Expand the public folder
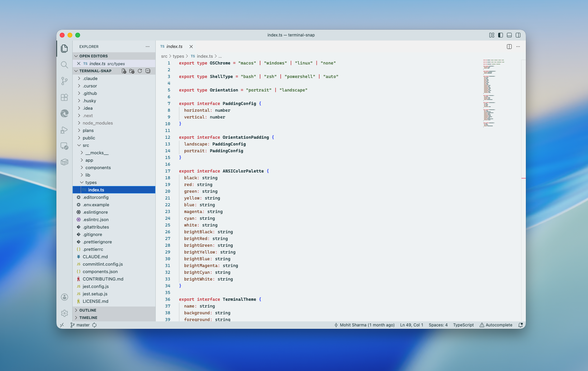This screenshot has height=371, width=588. (114, 138)
